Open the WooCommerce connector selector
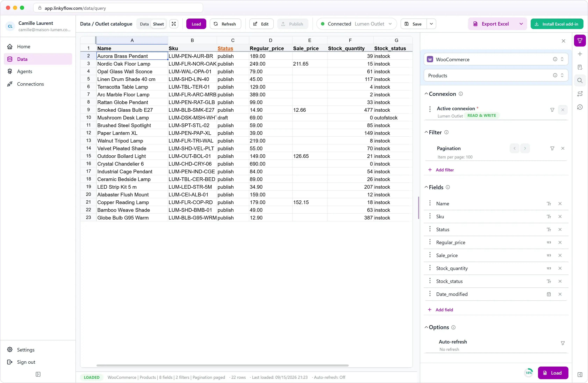Viewport: 588px width, 383px height. (x=496, y=59)
